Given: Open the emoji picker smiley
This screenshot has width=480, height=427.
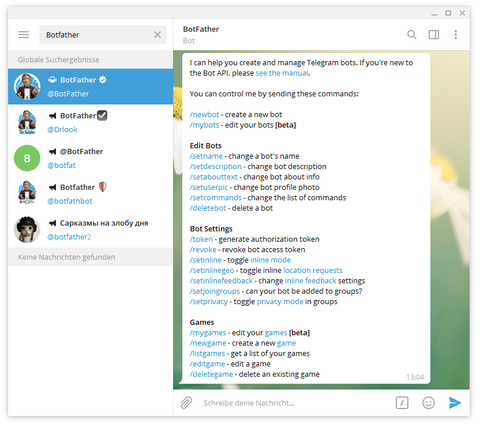Looking at the screenshot, I should (x=428, y=403).
